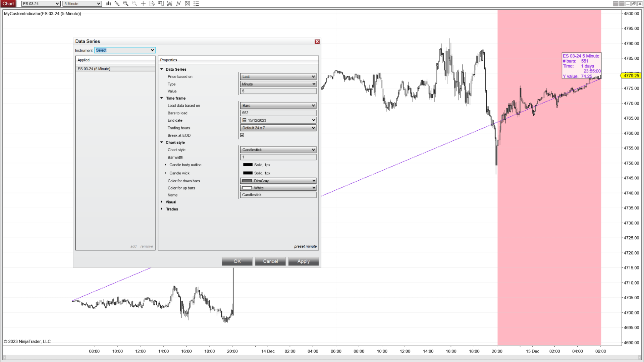The image size is (644, 362).
Task: Open the Strategies toolbar icon
Action: point(187,4)
